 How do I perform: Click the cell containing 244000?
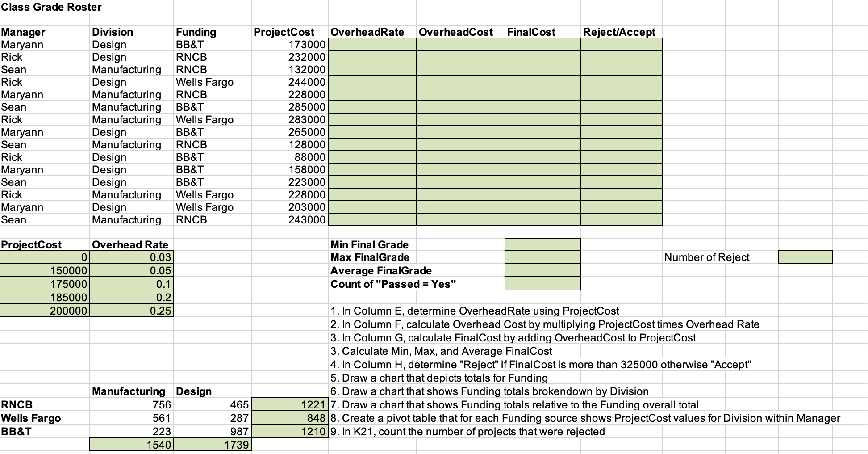click(x=290, y=82)
